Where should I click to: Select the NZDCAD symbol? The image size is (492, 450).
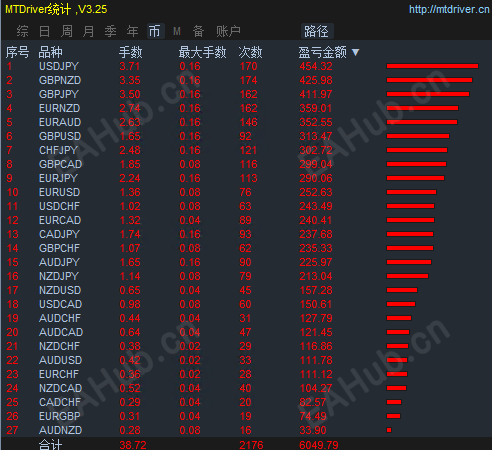coord(60,388)
